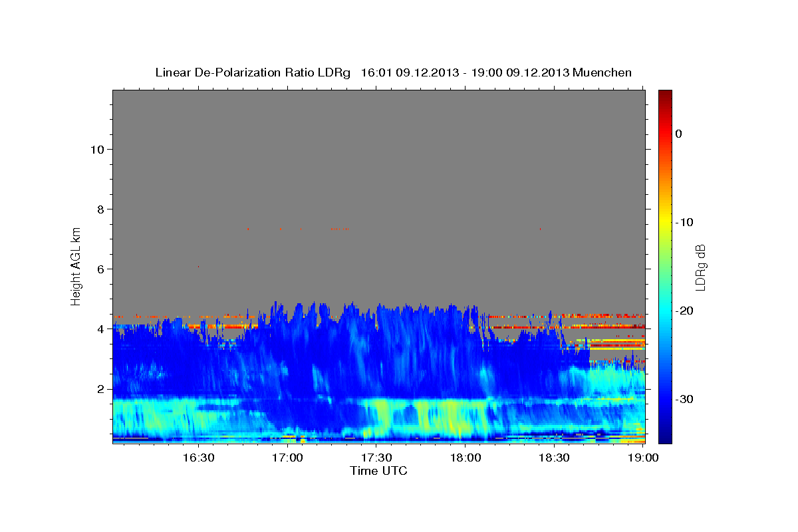Click the colorbar value '-30'
798x532 pixels.
click(684, 399)
